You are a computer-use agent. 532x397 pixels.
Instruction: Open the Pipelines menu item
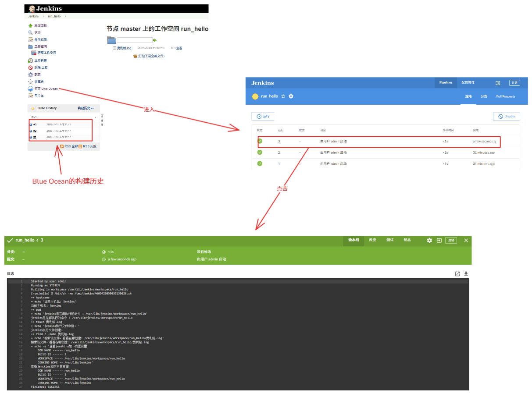tap(446, 83)
